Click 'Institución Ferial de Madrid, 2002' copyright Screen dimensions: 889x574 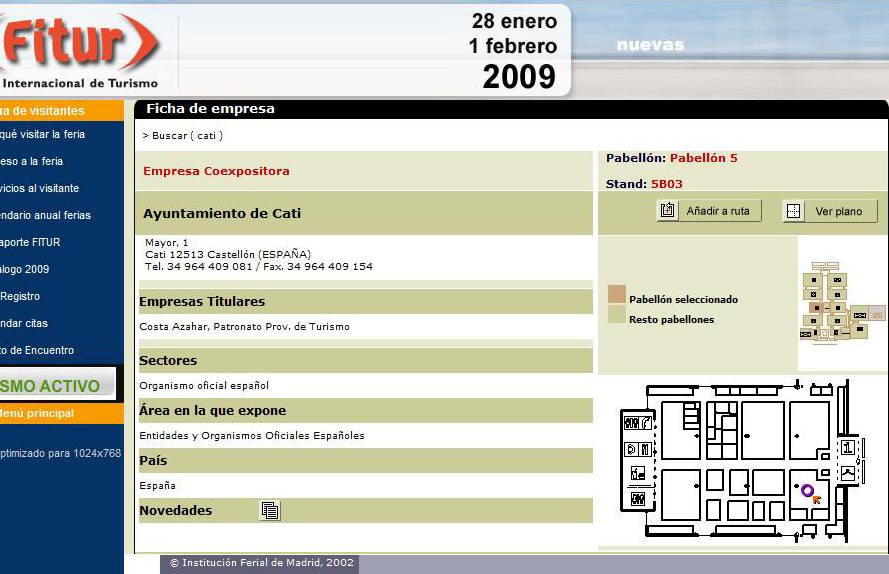[x=262, y=563]
